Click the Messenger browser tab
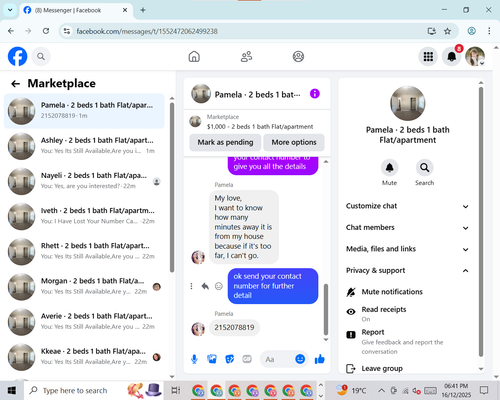Screen dimensions: 500x400 [76, 10]
